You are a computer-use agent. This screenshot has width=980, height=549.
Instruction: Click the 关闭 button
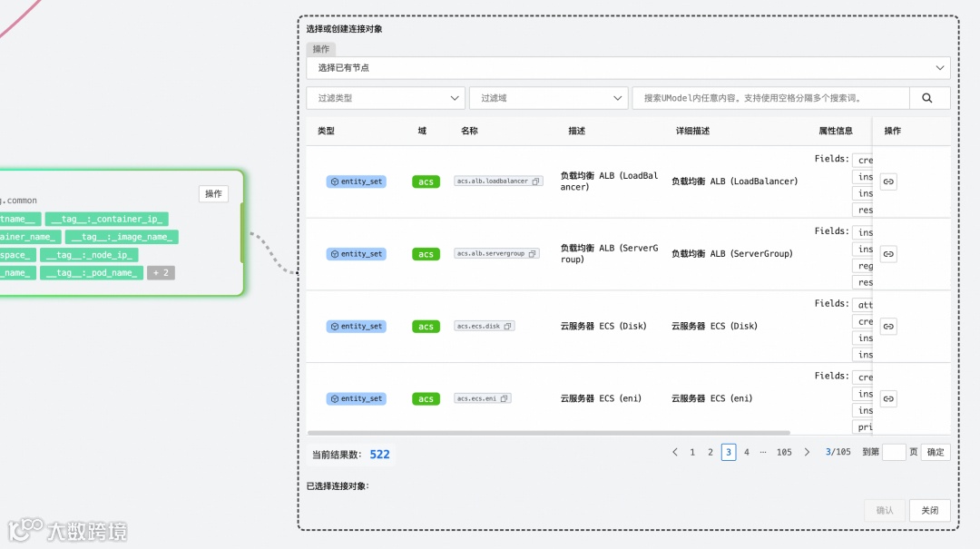click(x=929, y=510)
